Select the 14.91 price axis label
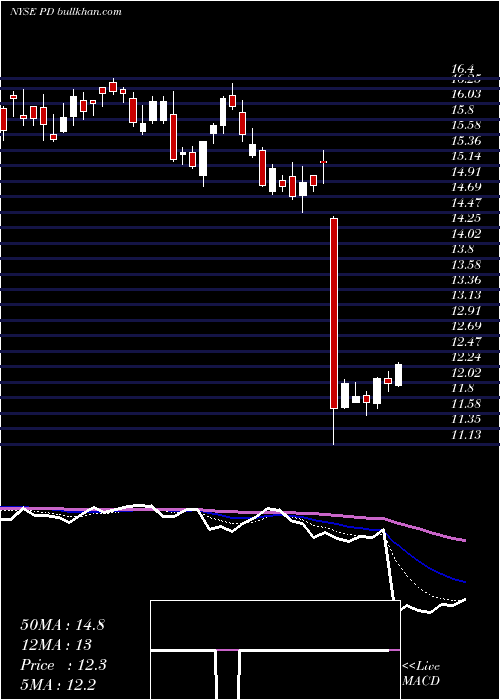 click(x=466, y=171)
